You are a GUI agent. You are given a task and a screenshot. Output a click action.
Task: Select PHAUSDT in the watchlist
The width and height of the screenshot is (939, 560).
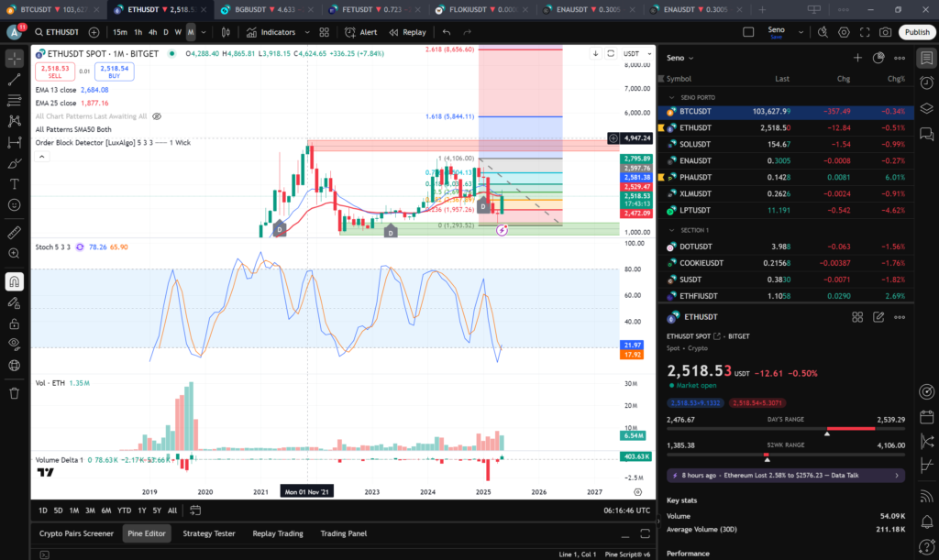(786, 177)
